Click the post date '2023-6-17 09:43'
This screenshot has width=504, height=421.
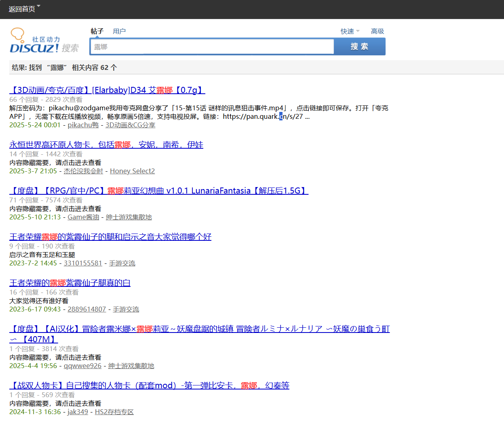[x=35, y=309]
